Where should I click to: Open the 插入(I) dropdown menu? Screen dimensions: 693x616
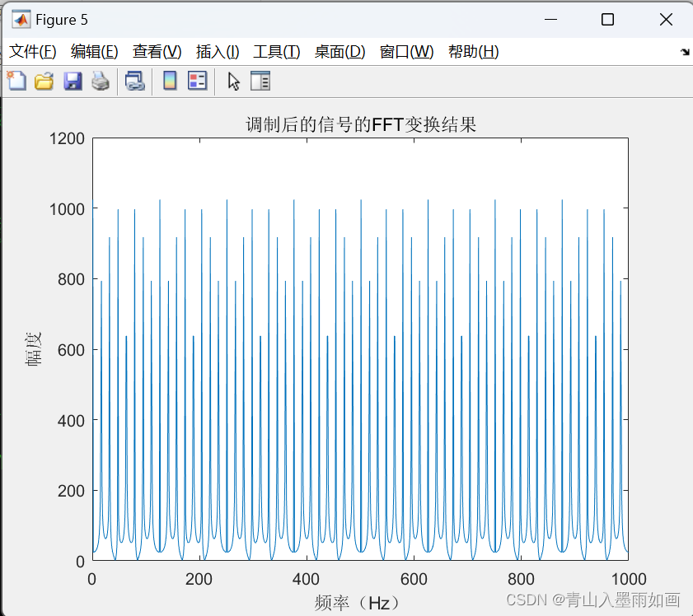point(217,51)
